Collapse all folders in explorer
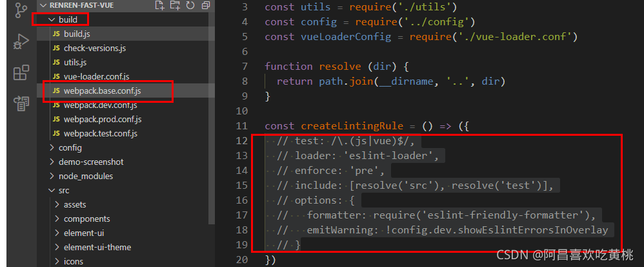This screenshot has width=644, height=267. click(205, 5)
